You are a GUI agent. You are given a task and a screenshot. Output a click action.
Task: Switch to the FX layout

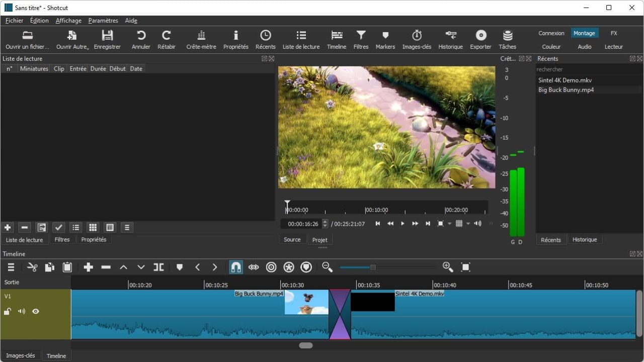614,33
